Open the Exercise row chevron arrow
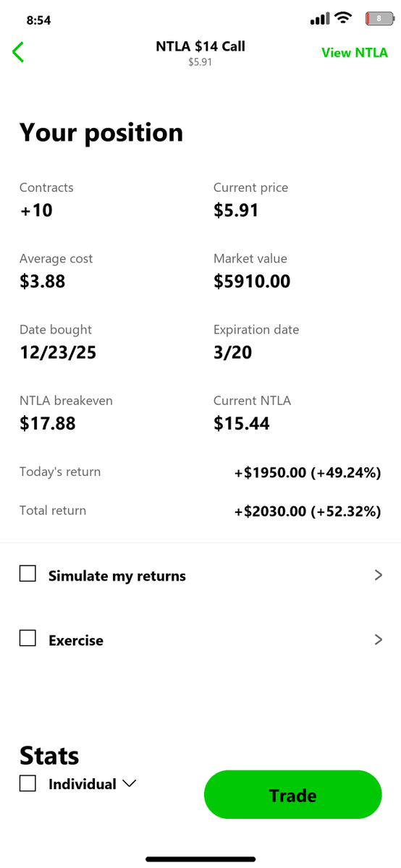 coord(378,639)
